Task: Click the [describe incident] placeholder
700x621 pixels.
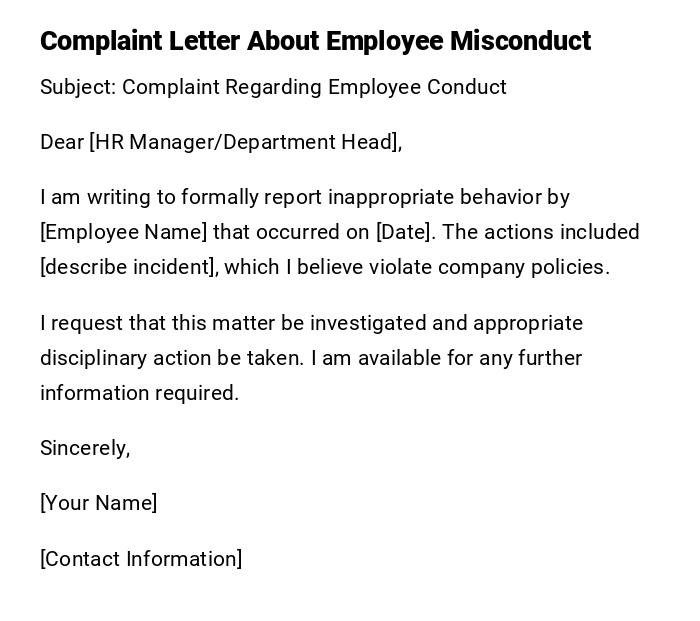Action: 128,267
